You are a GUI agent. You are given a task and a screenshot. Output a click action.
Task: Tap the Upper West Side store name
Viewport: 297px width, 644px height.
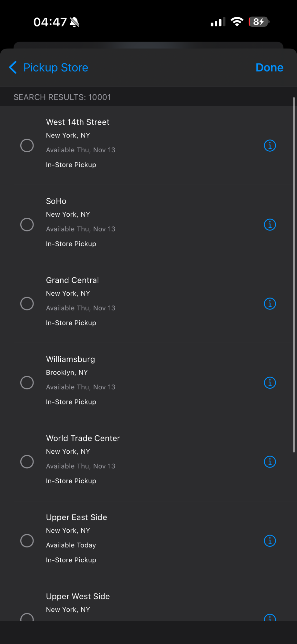click(78, 596)
